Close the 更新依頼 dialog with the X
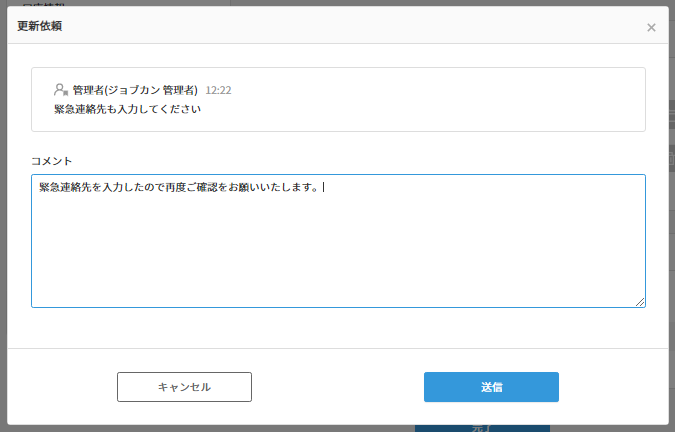The height and width of the screenshot is (432, 675). tap(651, 28)
